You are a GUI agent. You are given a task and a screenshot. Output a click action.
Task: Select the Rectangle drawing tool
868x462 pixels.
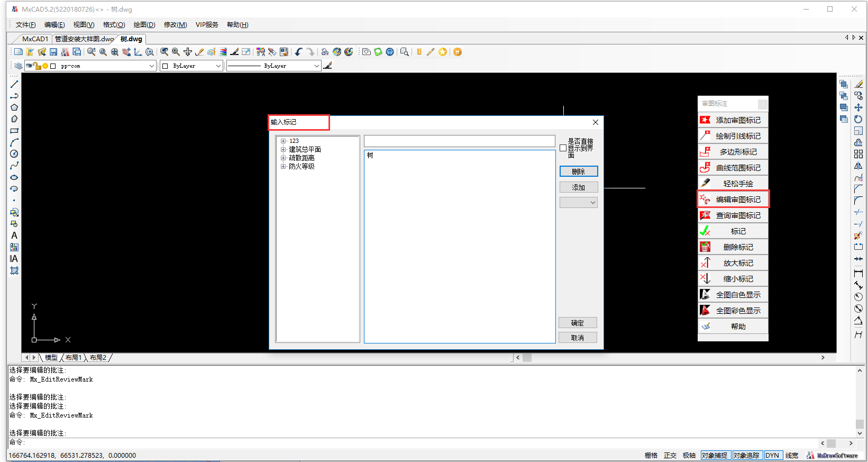point(14,131)
